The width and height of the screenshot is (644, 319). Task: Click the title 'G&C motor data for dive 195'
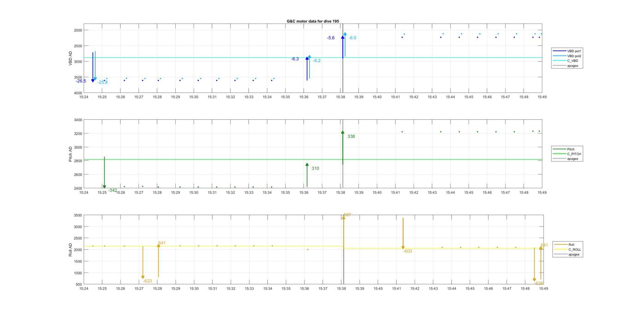(x=313, y=21)
